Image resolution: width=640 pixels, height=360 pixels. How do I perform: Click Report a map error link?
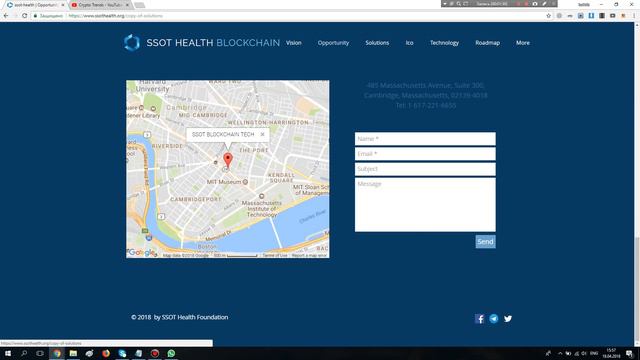[x=309, y=256]
